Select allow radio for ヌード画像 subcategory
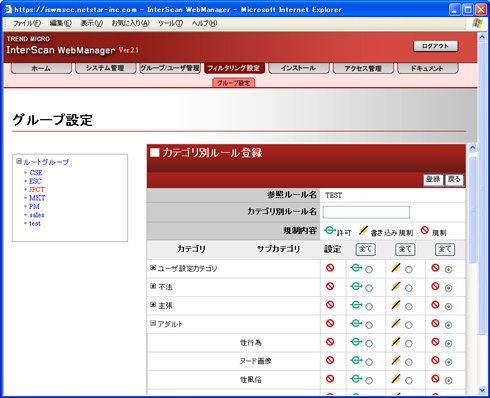The image size is (490, 398). point(369,362)
